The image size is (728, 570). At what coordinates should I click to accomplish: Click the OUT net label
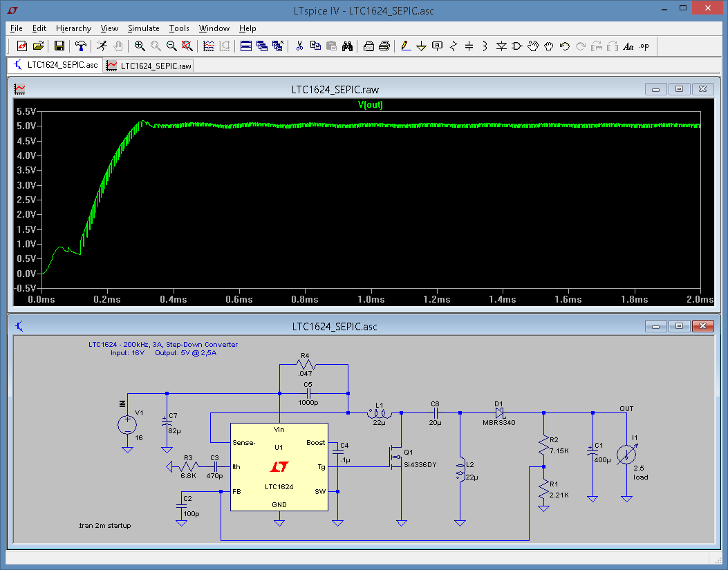coord(626,408)
